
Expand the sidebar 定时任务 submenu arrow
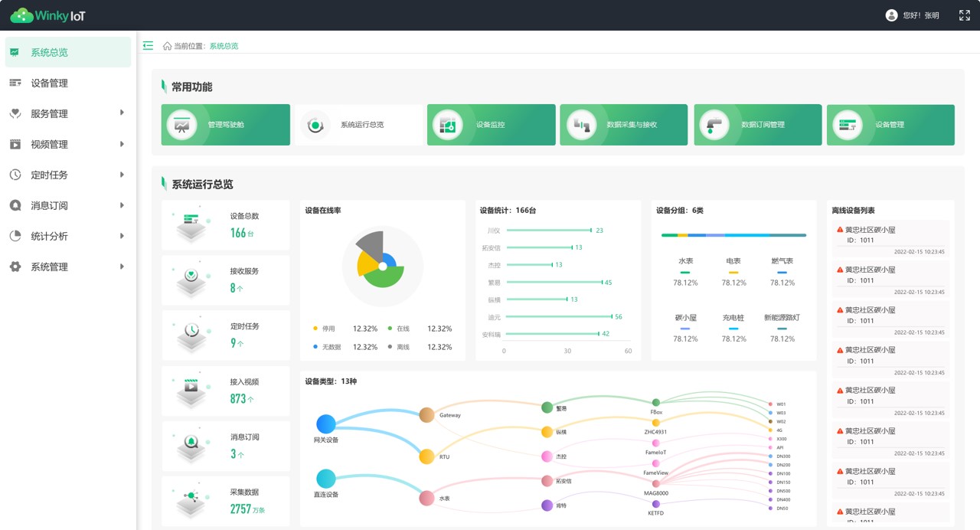pyautogui.click(x=122, y=175)
